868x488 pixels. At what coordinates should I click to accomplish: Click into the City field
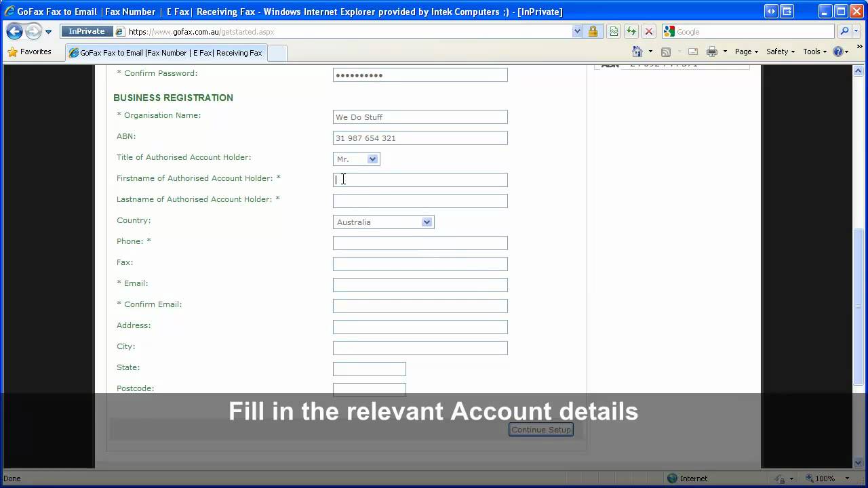420,348
